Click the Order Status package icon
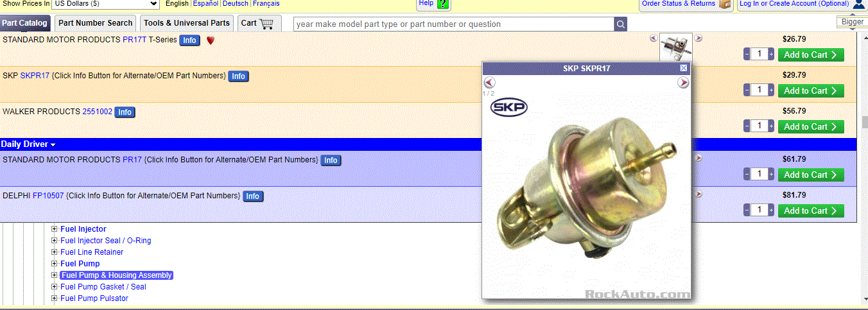The height and width of the screenshot is (310, 868). (725, 4)
